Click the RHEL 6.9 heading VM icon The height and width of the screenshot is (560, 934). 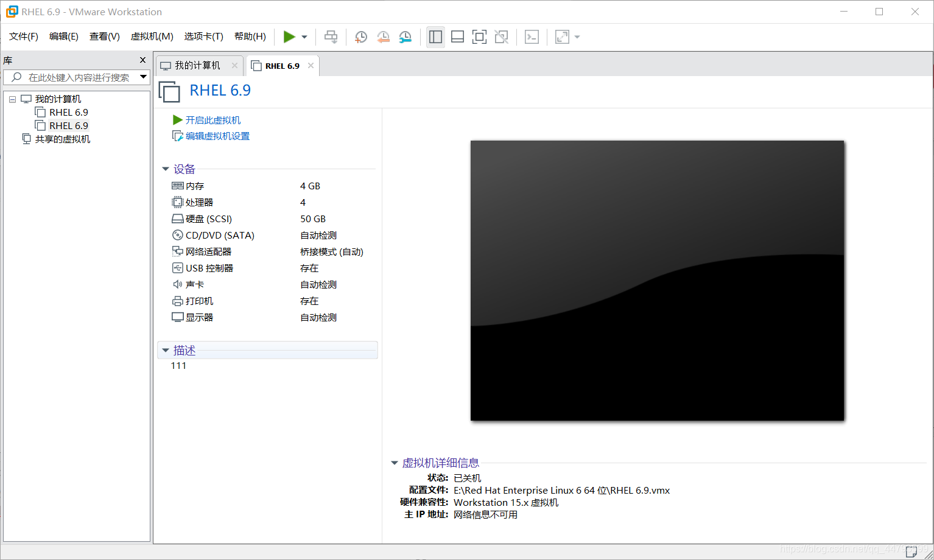169,91
